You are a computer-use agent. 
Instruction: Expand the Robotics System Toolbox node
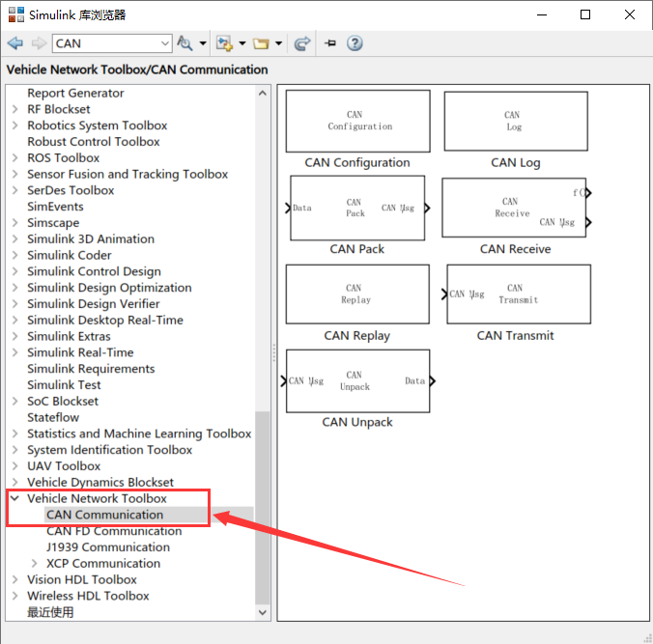point(15,126)
